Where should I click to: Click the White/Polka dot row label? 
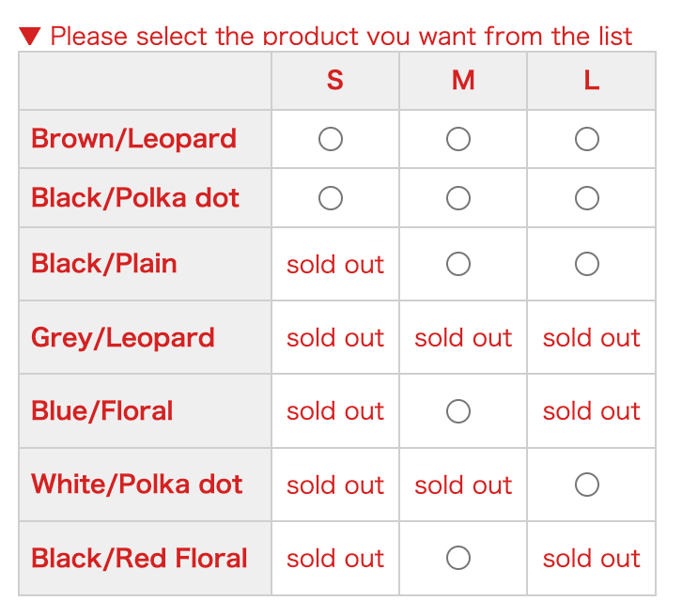point(137,484)
